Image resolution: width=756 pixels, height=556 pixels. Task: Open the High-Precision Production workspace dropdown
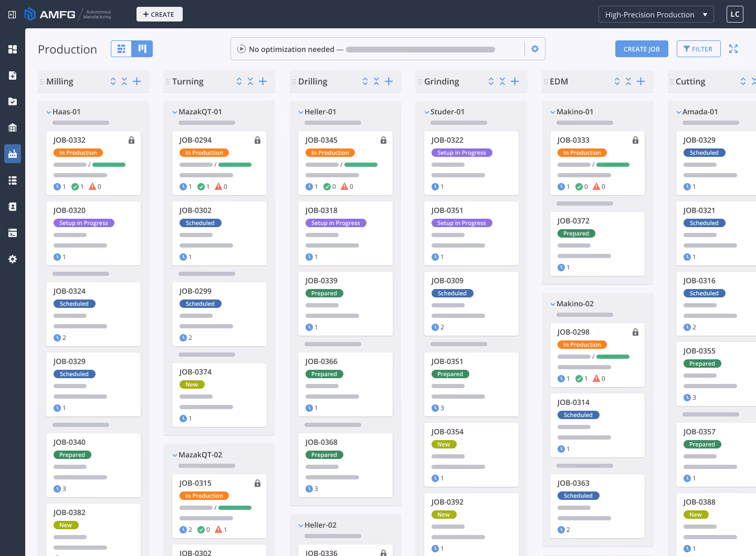(x=656, y=14)
